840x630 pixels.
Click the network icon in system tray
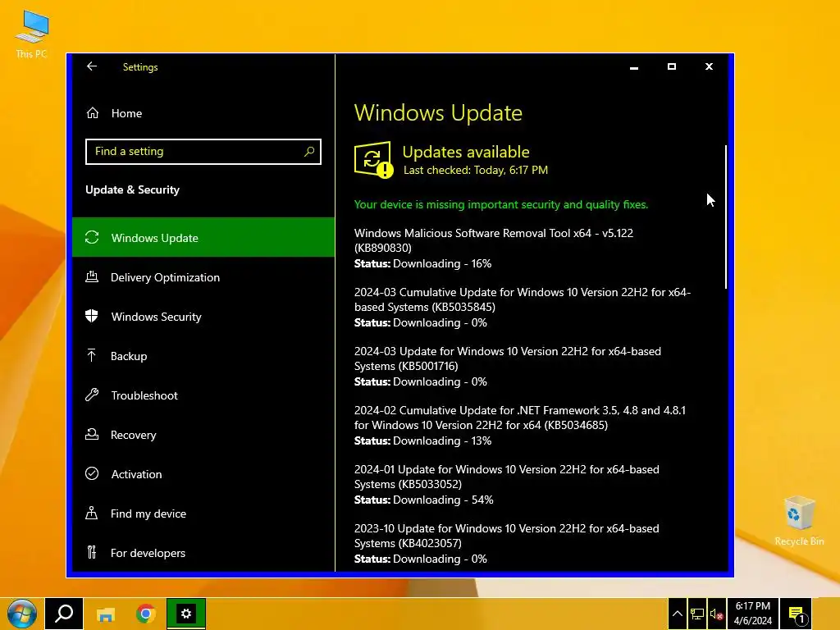[697, 614]
